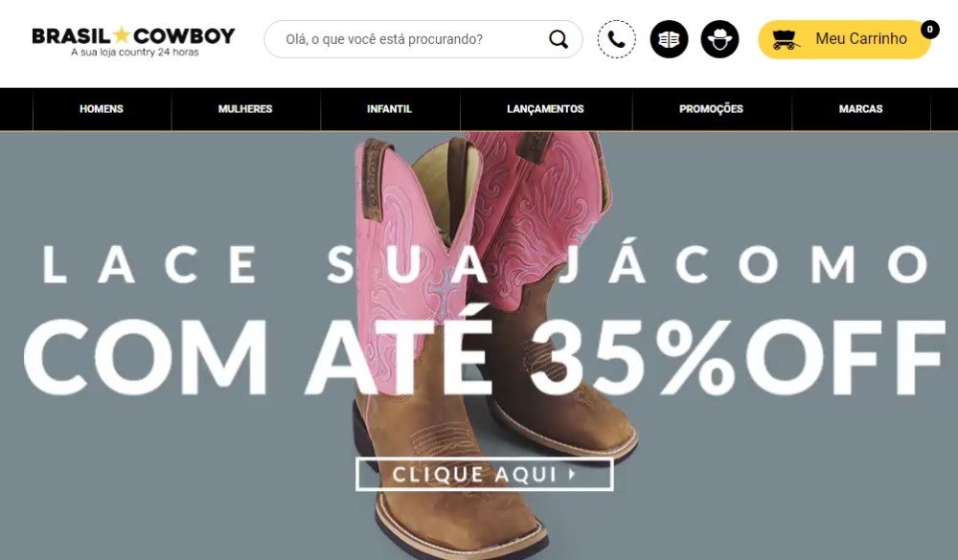This screenshot has width=958, height=560.
Task: Open the PROMOÇÕES menu item
Action: click(x=711, y=109)
